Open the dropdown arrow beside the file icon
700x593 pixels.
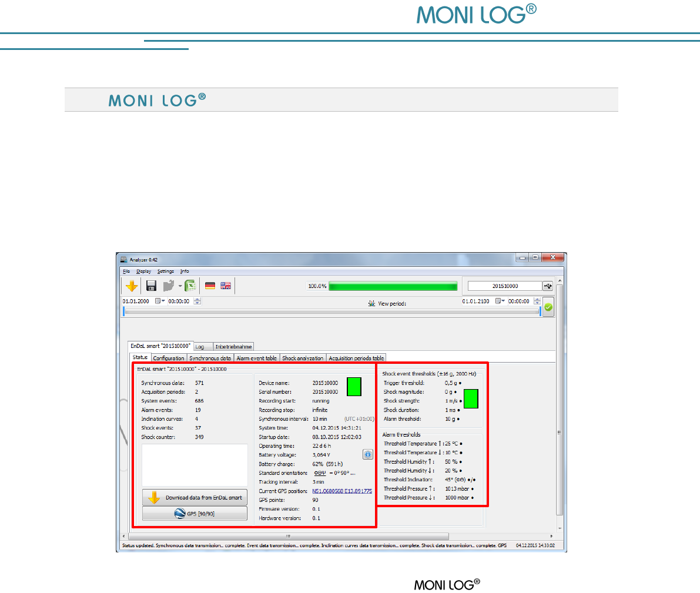(x=180, y=286)
